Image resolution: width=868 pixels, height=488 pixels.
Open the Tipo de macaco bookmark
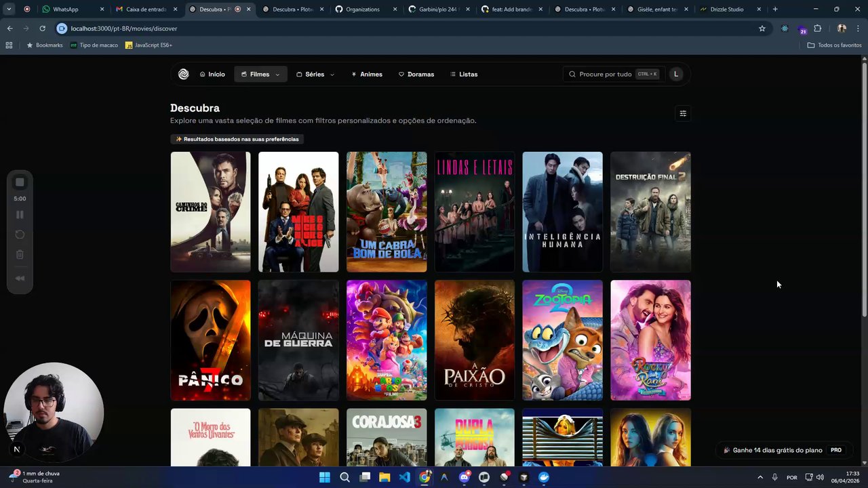(94, 45)
